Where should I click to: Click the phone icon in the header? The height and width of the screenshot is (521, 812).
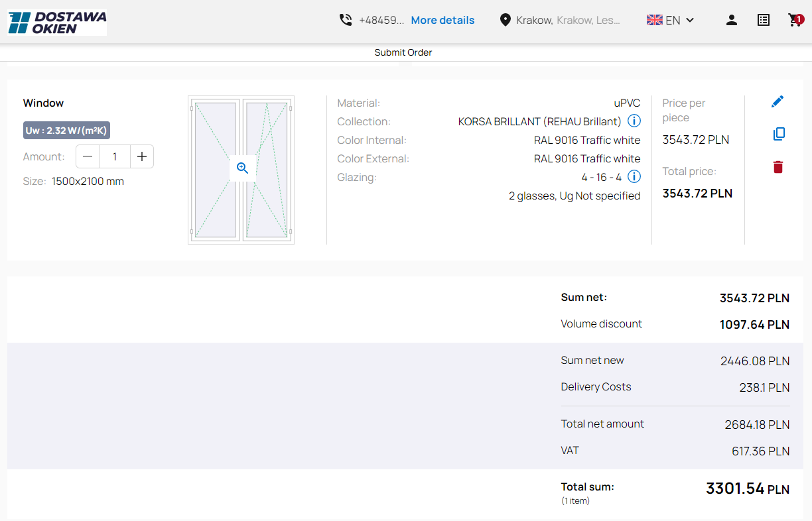(346, 20)
